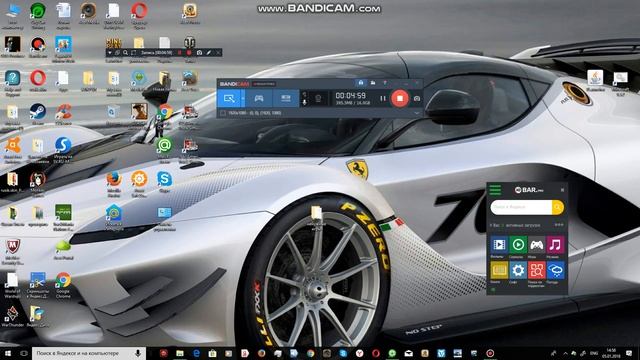The height and width of the screenshot is (360, 640).
Task: Open the Windows Start menu
Action: pos(8,353)
